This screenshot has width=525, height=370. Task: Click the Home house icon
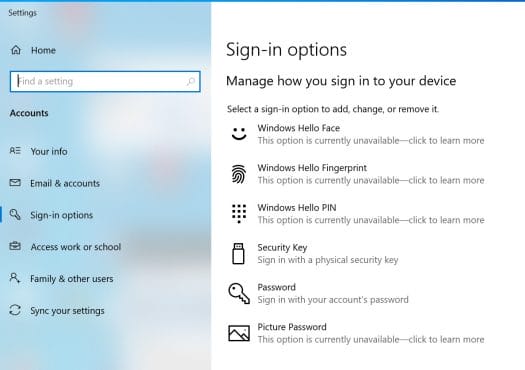coord(16,50)
